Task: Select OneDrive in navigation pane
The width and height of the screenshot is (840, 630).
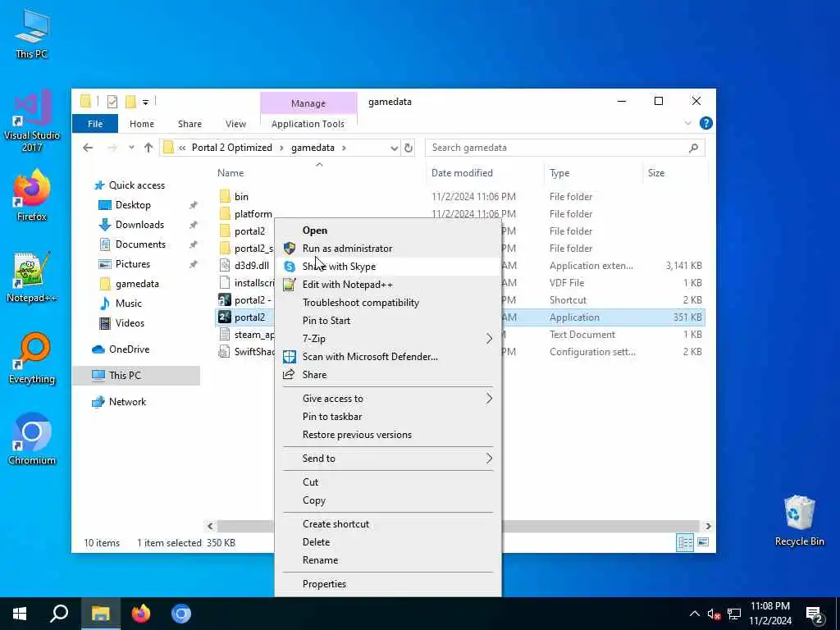Action: [129, 349]
